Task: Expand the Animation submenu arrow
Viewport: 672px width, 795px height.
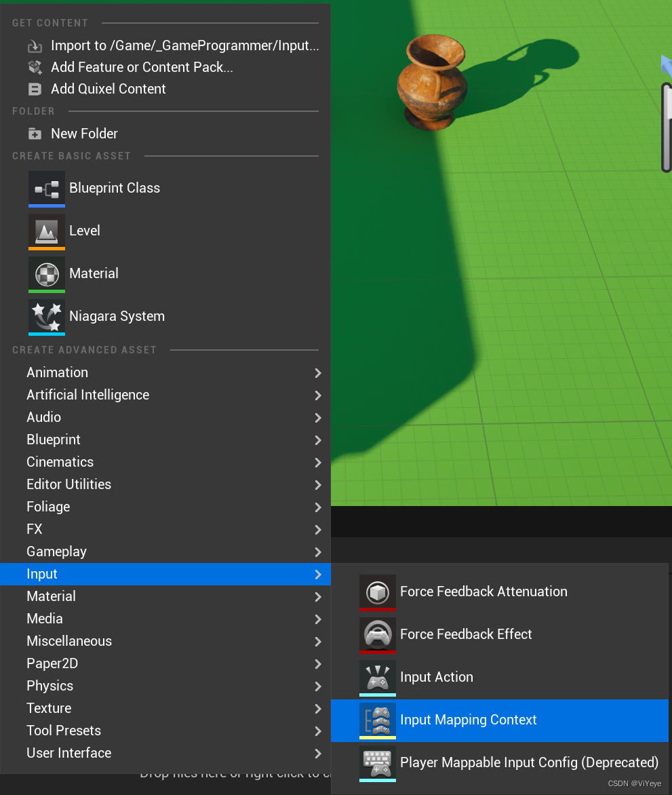Action: point(318,373)
